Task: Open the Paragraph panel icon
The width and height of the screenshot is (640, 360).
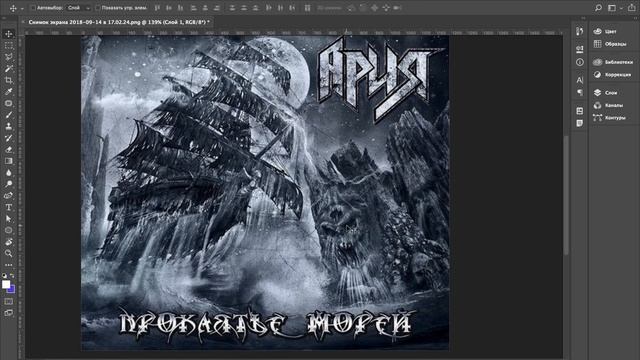Action: tap(580, 93)
